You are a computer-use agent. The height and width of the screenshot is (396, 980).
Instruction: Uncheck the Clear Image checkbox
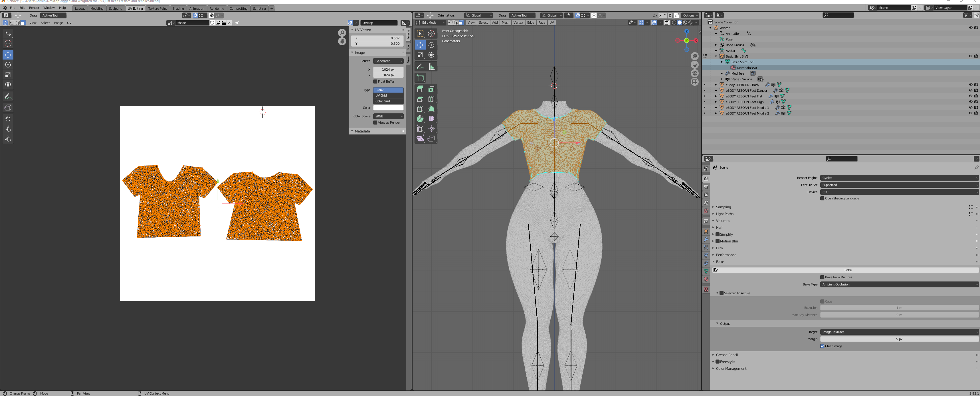[822, 346]
